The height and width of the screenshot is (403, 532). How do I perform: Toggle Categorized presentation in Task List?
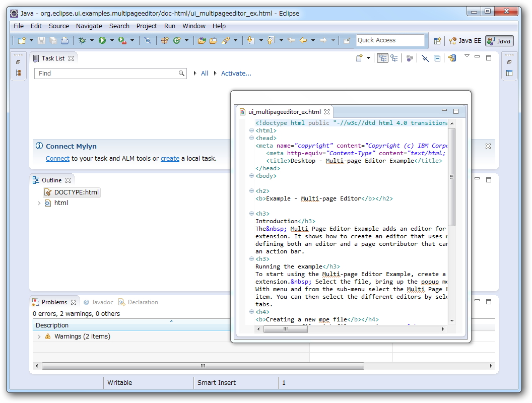382,58
